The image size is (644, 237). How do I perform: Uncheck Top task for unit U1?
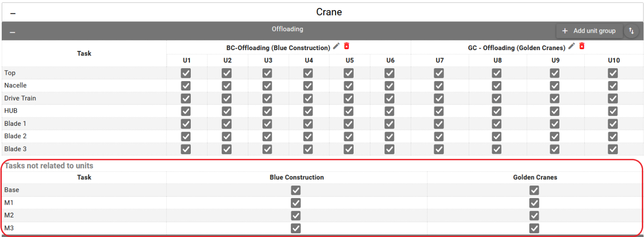(186, 73)
